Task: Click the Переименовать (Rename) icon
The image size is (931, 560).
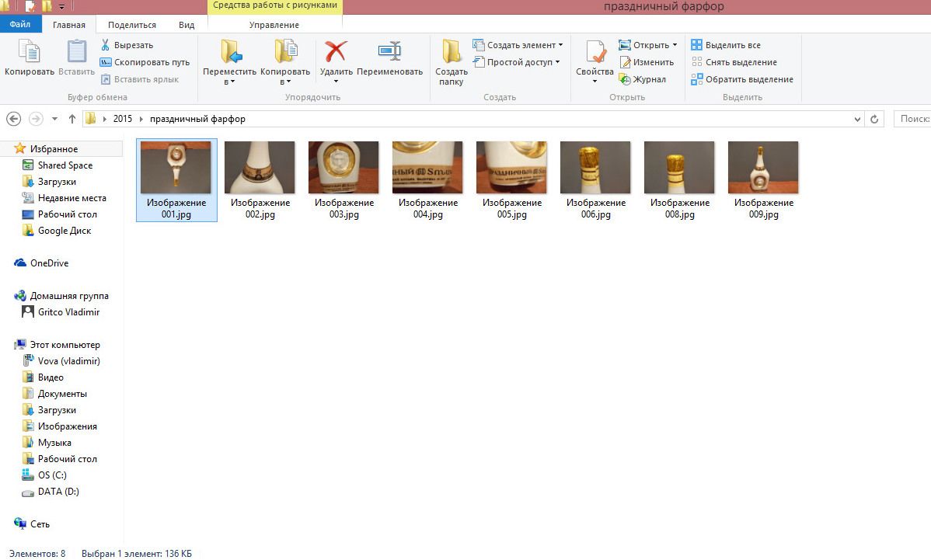Action: click(389, 52)
